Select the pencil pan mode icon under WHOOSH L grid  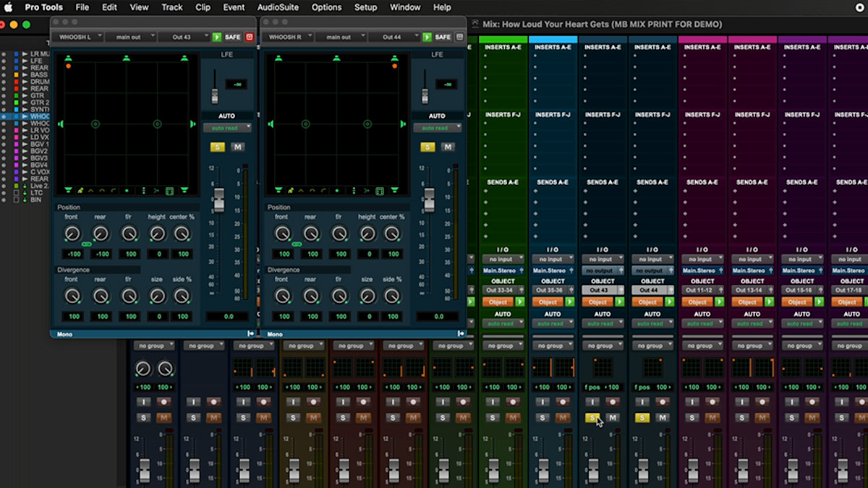tap(81, 191)
